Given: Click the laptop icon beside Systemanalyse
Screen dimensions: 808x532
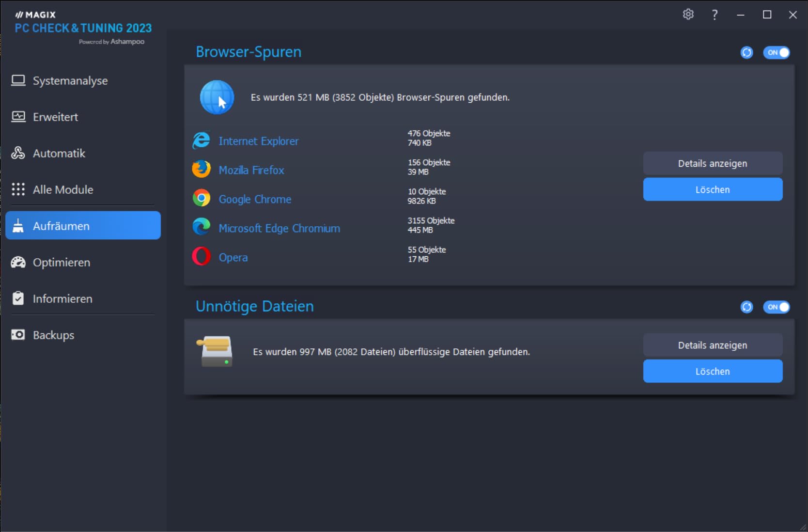Looking at the screenshot, I should 18,80.
